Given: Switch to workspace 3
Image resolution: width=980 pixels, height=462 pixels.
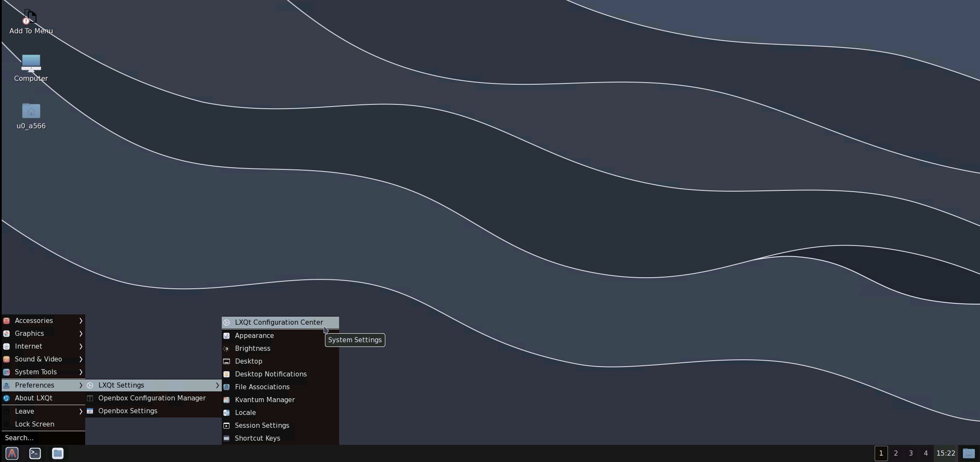Looking at the screenshot, I should pos(911,453).
